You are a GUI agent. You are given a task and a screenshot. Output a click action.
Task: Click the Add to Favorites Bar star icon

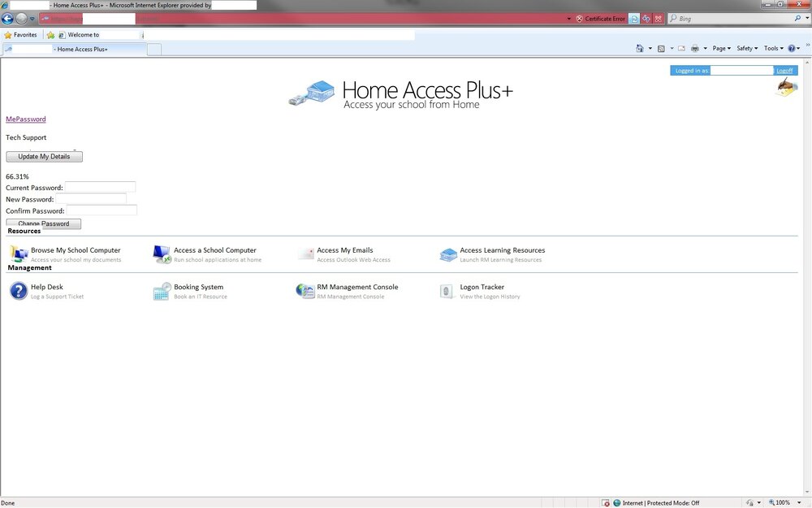pos(50,35)
